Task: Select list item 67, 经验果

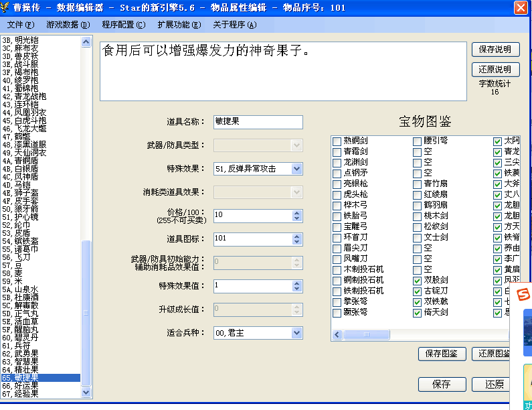Action: 41,394
